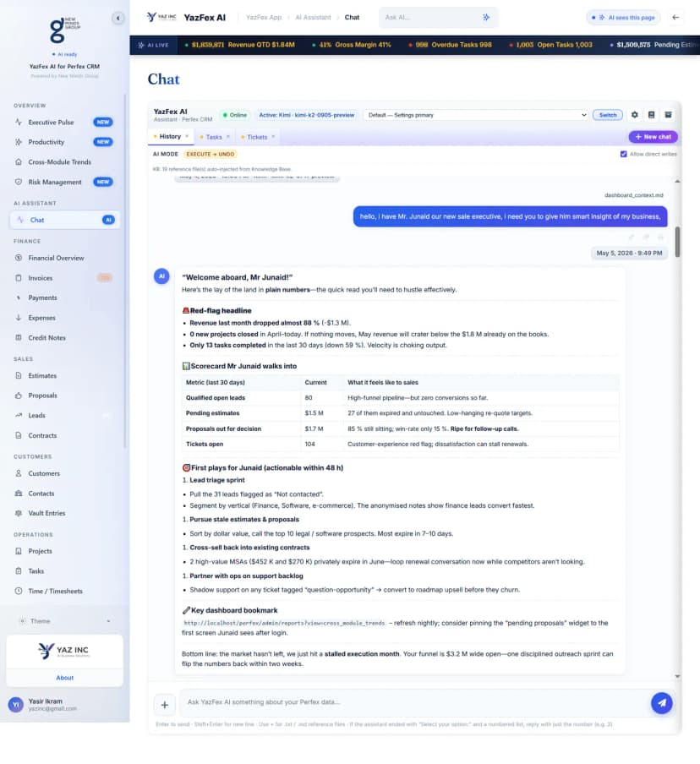Click the AI sees this page button

pyautogui.click(x=623, y=18)
